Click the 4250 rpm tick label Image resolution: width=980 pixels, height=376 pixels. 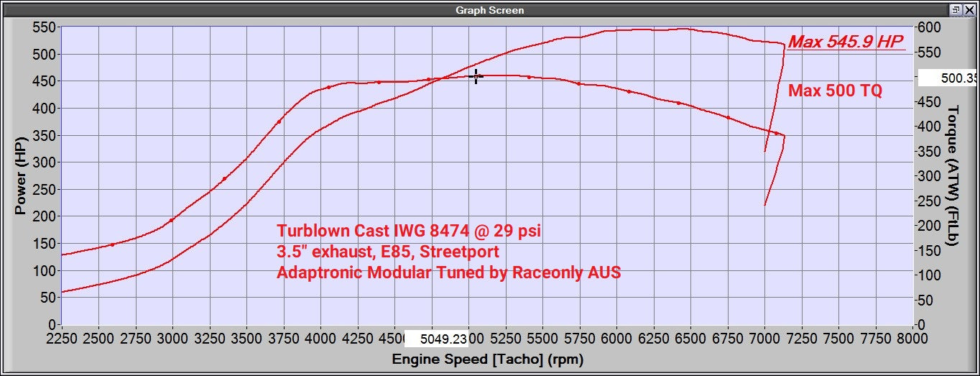358,338
